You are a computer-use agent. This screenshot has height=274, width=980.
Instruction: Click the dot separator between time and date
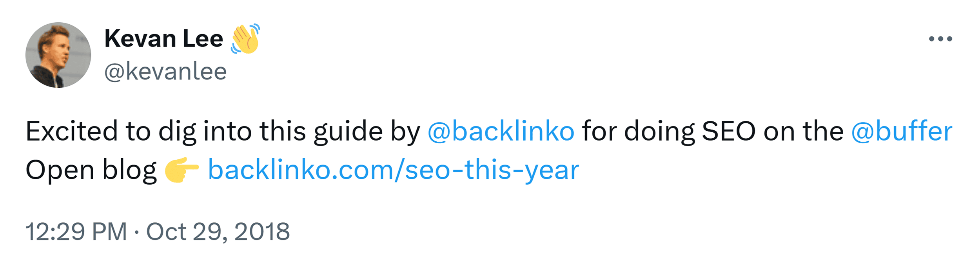coord(136,232)
